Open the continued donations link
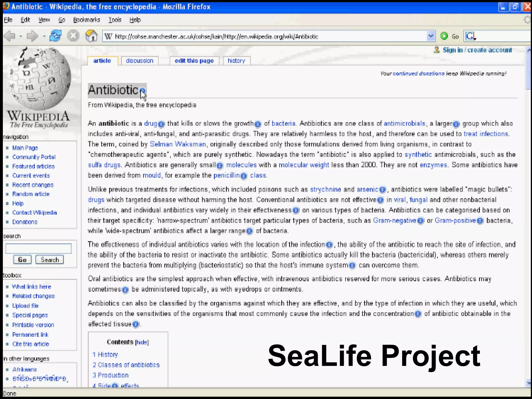The height and width of the screenshot is (399, 532). 418,74
